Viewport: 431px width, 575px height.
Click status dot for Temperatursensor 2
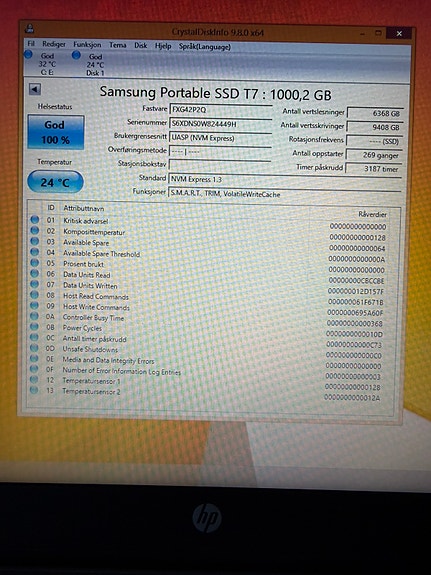pos(34,390)
